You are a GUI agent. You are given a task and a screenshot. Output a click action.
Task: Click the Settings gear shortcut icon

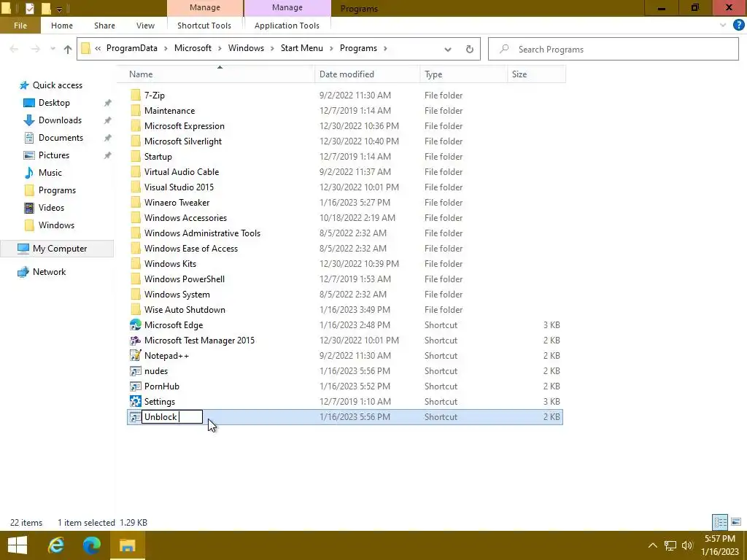(136, 402)
